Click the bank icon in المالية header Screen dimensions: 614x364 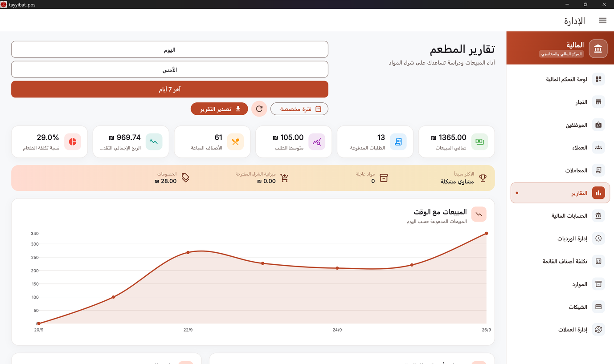pyautogui.click(x=598, y=49)
